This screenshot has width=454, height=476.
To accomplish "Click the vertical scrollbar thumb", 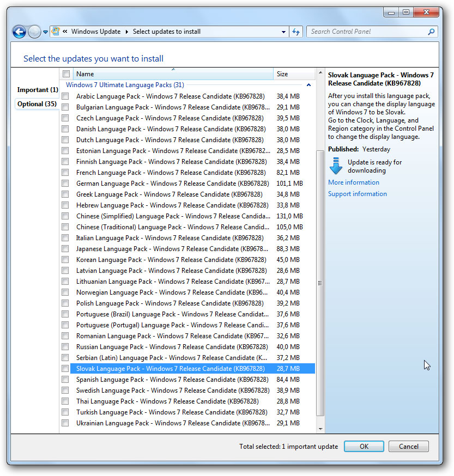I will pos(320,283).
